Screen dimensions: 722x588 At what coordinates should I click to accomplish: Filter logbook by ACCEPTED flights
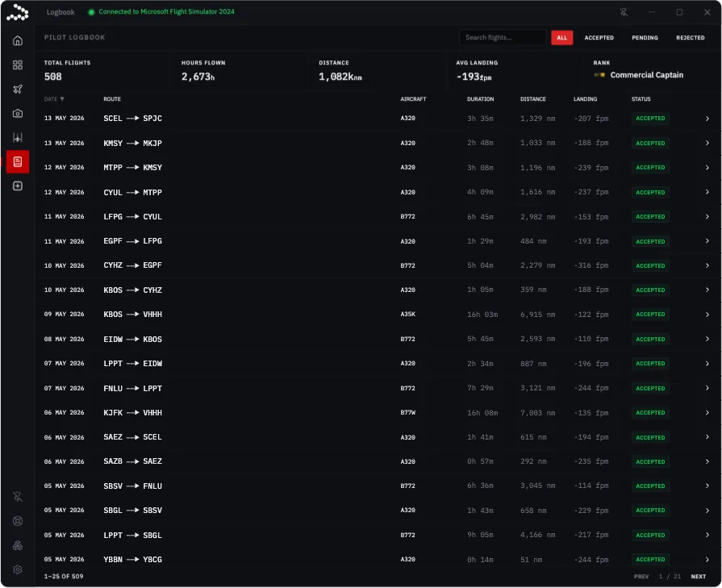point(599,38)
